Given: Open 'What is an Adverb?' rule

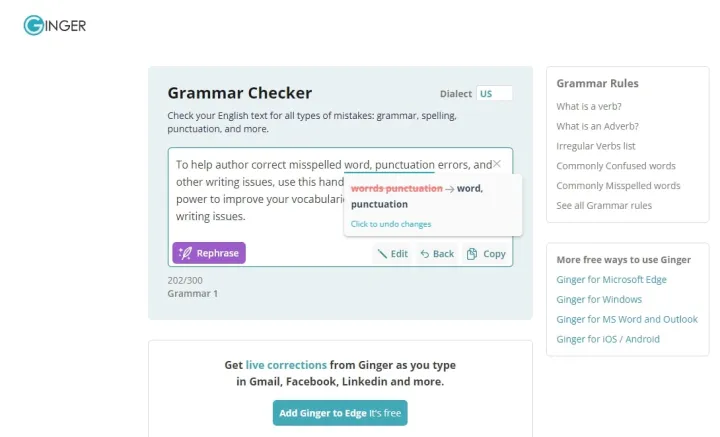Looking at the screenshot, I should (597, 126).
